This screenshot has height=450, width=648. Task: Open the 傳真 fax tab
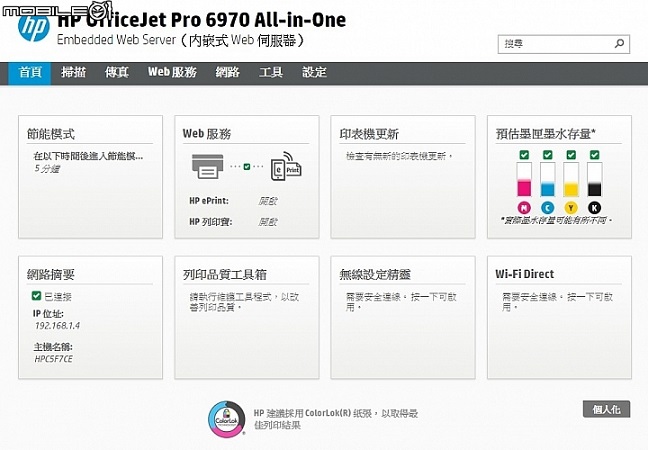point(117,72)
